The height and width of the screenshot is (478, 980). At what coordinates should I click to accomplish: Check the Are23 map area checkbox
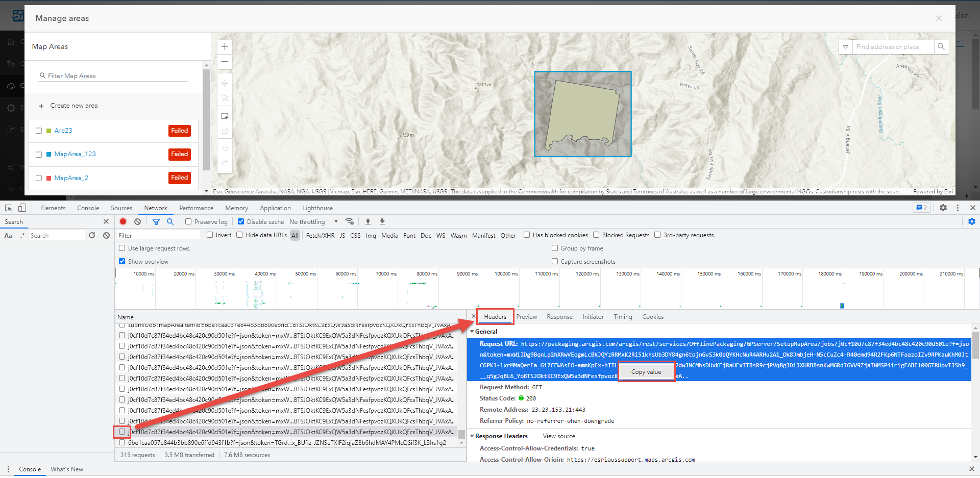point(39,131)
